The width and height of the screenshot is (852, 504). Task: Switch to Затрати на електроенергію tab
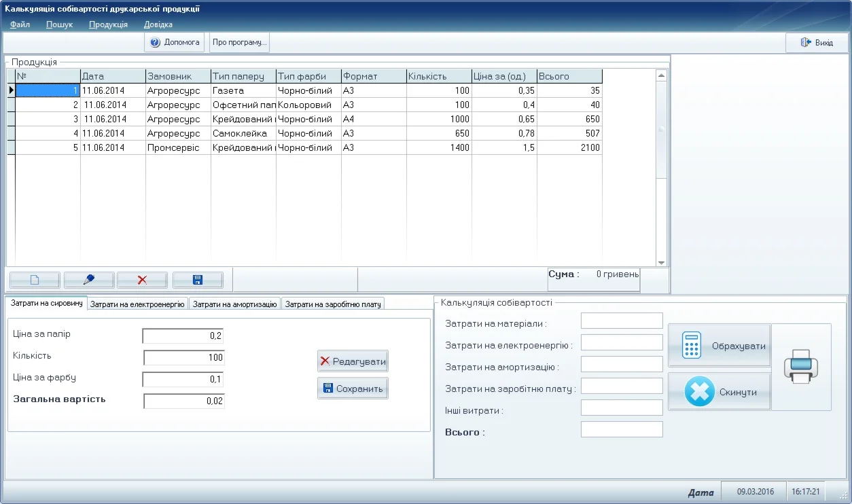[x=137, y=305]
